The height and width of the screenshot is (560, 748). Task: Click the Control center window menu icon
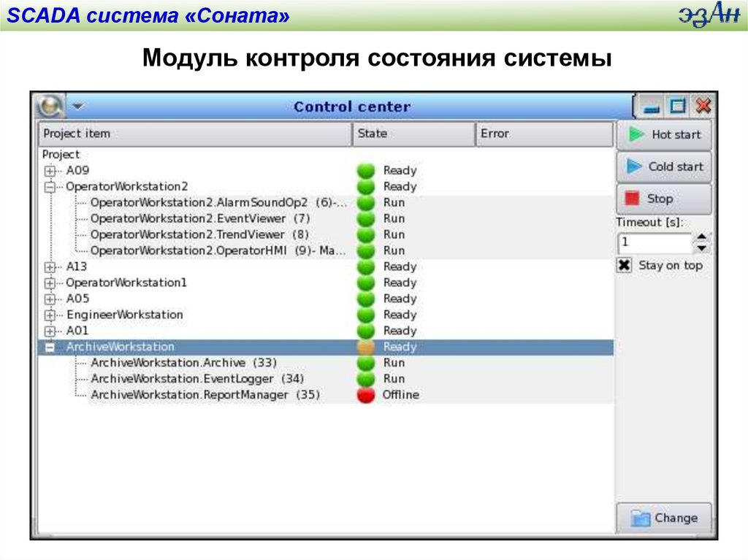pos(50,107)
